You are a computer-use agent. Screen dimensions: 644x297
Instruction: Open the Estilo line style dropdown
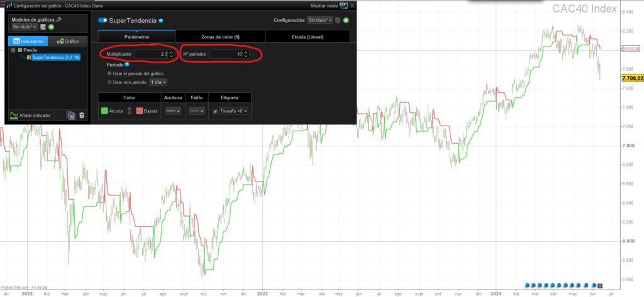pos(197,111)
